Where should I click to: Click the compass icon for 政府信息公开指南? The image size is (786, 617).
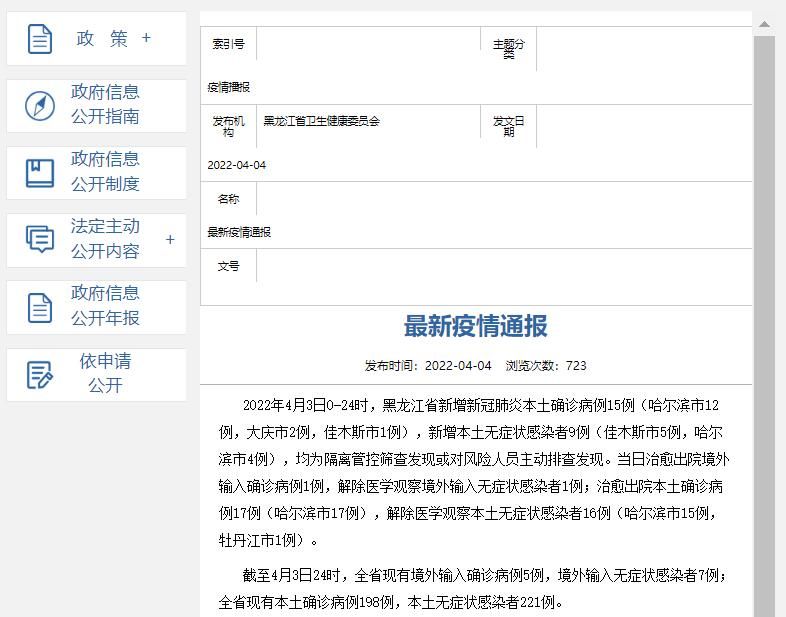point(40,105)
